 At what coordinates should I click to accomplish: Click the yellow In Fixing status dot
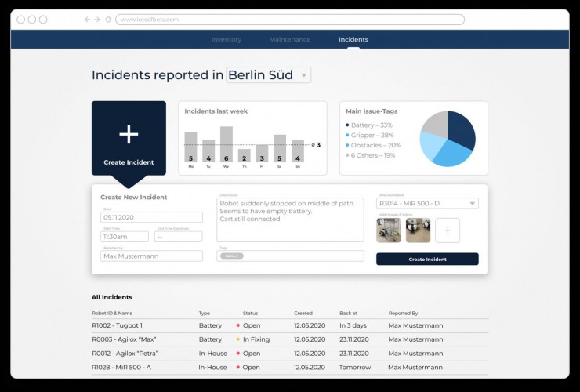pos(237,339)
